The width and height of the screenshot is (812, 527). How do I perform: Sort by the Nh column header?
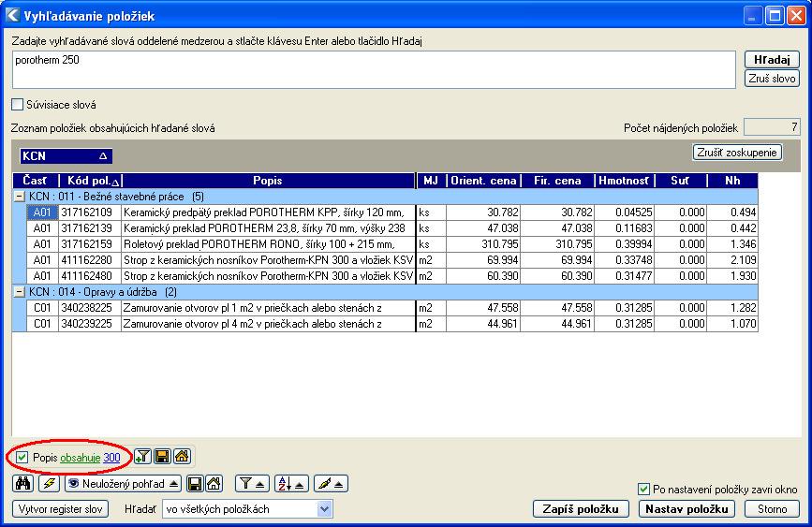(x=732, y=181)
